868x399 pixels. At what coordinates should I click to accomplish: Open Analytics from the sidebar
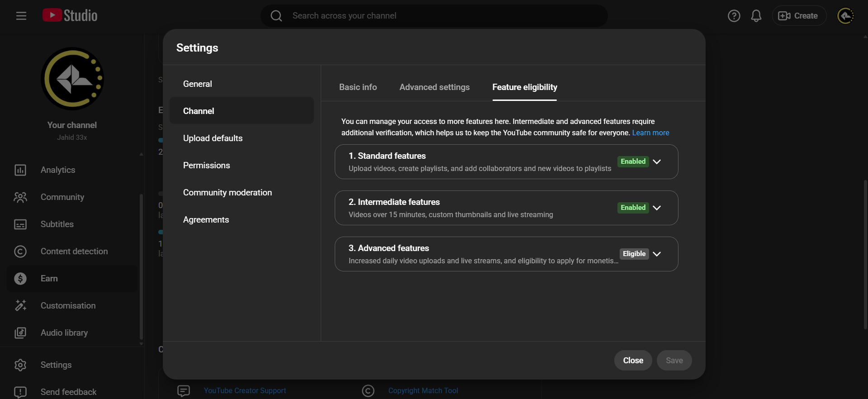58,170
